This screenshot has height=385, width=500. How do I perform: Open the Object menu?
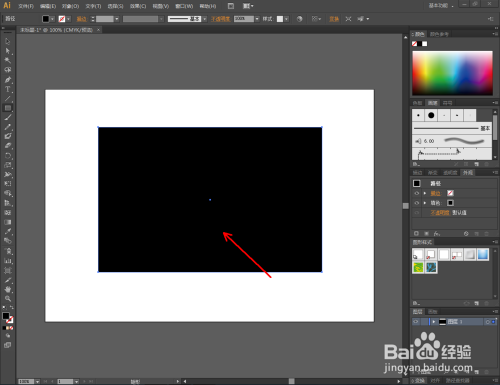(70, 6)
